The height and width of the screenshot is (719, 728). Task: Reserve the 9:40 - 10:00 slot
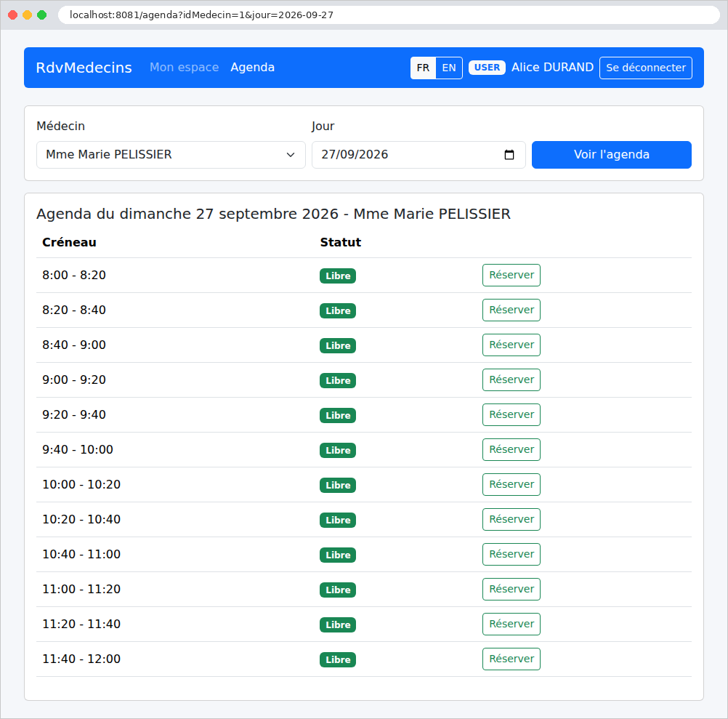pyautogui.click(x=511, y=449)
